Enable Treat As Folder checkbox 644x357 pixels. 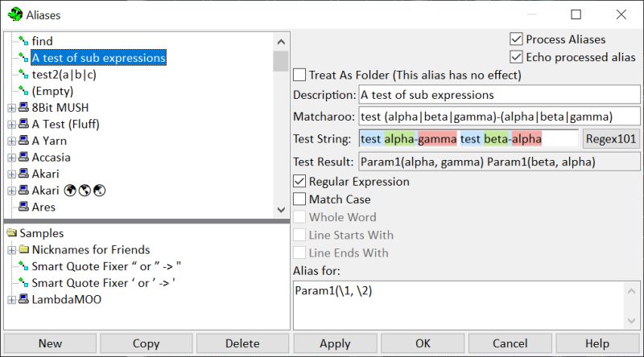pos(299,75)
